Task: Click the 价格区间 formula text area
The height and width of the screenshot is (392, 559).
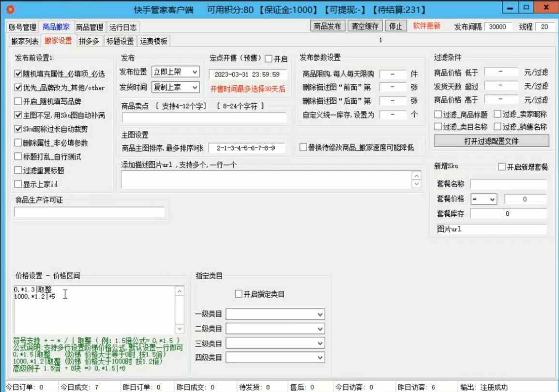Action: [94, 309]
